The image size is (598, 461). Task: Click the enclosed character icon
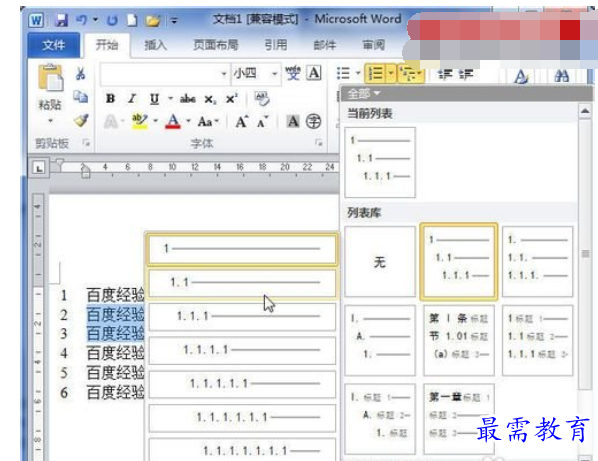click(313, 122)
